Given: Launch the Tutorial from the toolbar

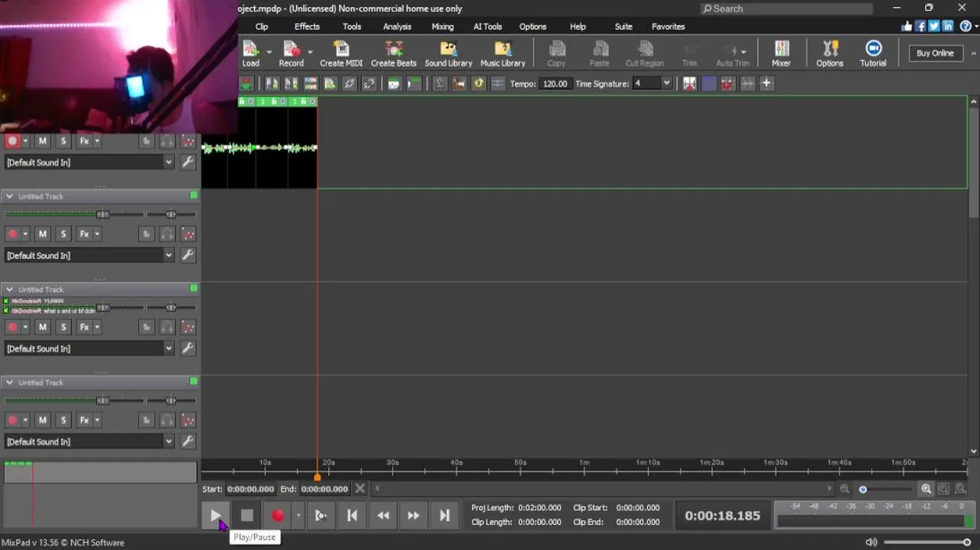Looking at the screenshot, I should [873, 53].
